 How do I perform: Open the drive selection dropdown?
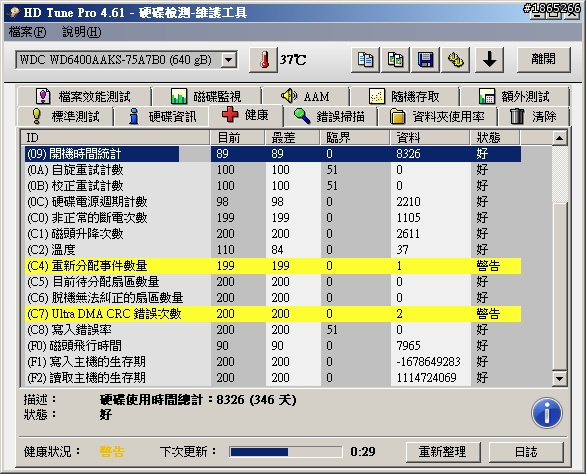pyautogui.click(x=229, y=60)
